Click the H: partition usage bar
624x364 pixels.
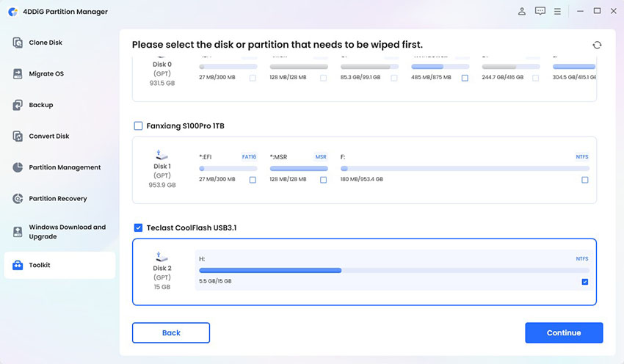coord(393,270)
